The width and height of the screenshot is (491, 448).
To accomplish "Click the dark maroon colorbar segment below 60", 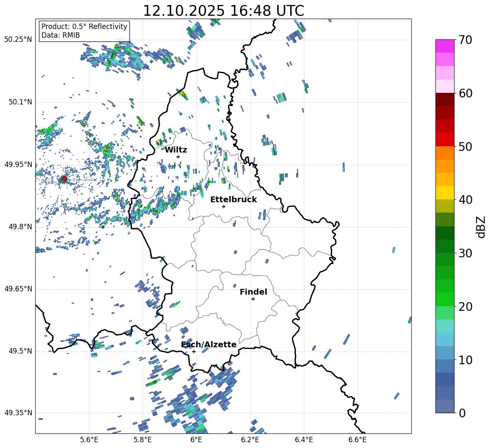I will (x=445, y=99).
